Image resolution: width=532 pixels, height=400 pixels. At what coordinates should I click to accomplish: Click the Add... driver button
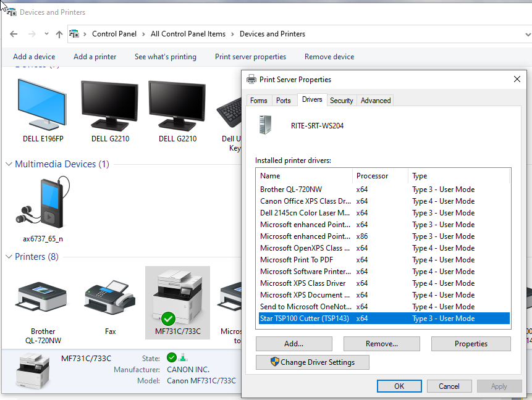click(294, 344)
